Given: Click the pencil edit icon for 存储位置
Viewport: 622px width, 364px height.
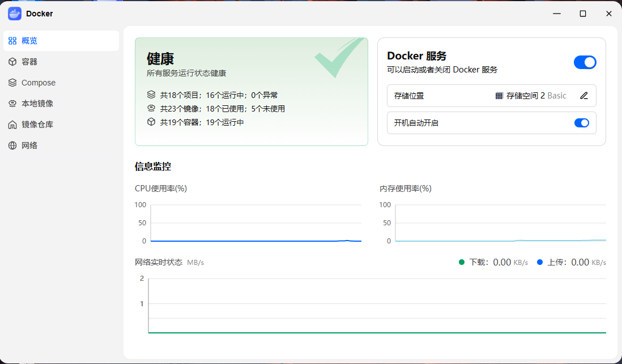Looking at the screenshot, I should tap(584, 96).
